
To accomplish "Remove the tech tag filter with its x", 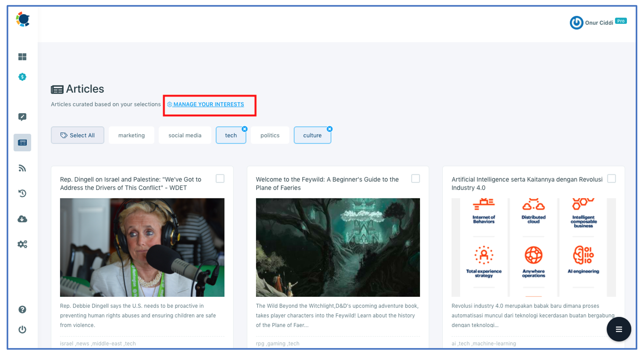I will (x=245, y=129).
